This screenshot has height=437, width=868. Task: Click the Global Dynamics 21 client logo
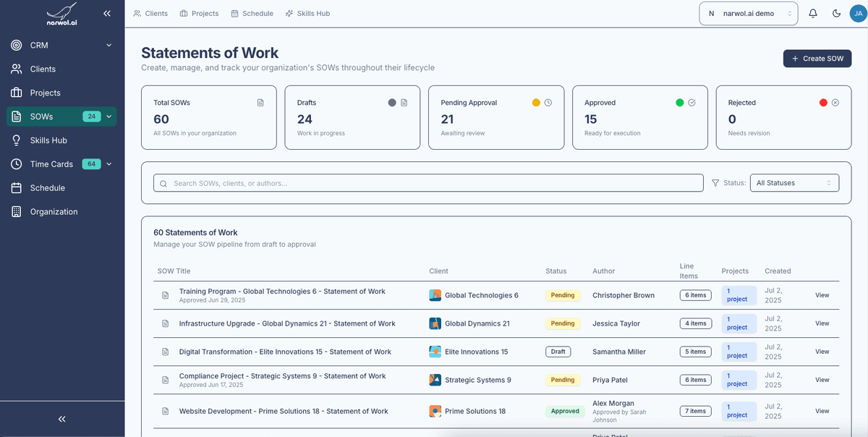[435, 323]
